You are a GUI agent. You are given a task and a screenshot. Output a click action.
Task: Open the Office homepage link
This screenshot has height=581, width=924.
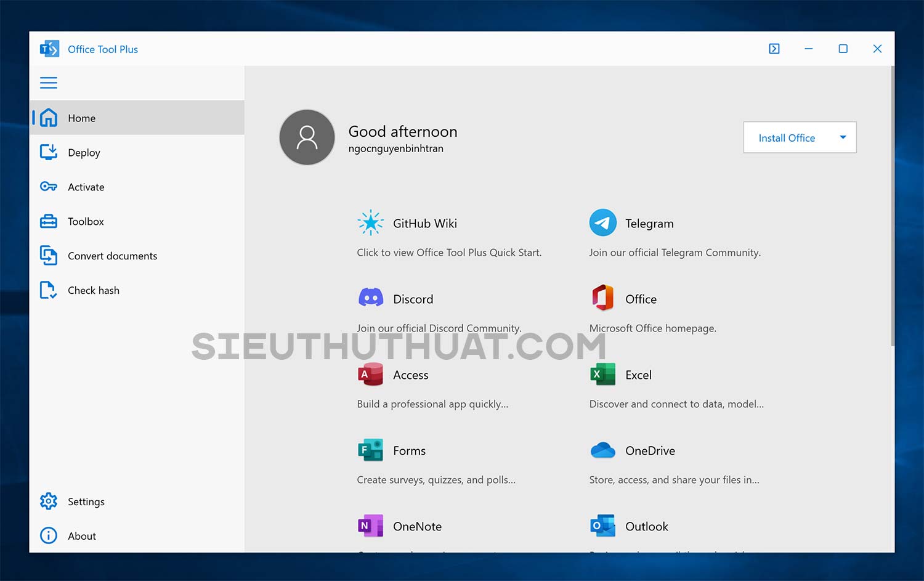641,299
